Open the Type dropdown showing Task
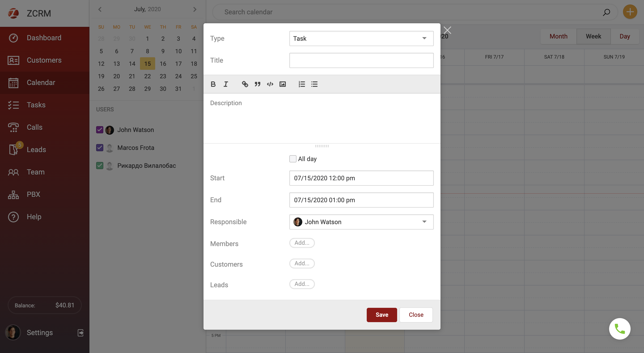 click(361, 38)
